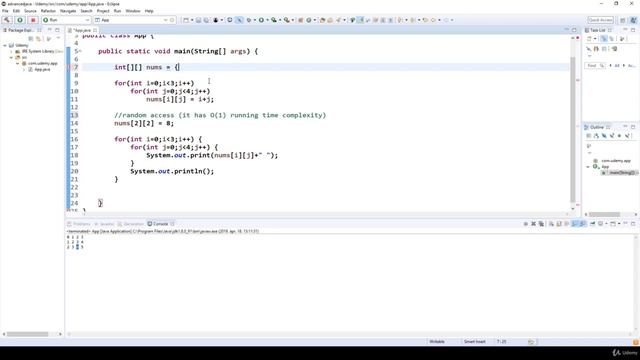Click Remove All Terminated Launches in Console
Viewport: 640px width, 360px height.
(x=541, y=224)
